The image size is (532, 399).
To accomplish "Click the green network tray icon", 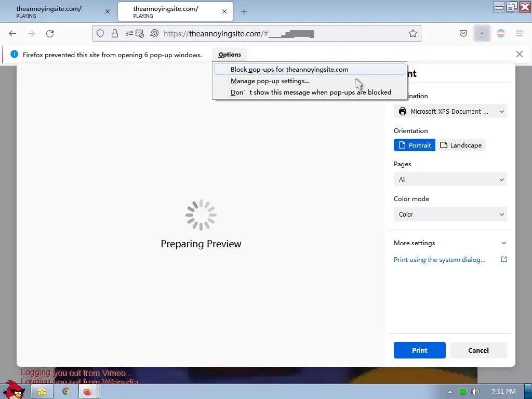I will pos(462,392).
